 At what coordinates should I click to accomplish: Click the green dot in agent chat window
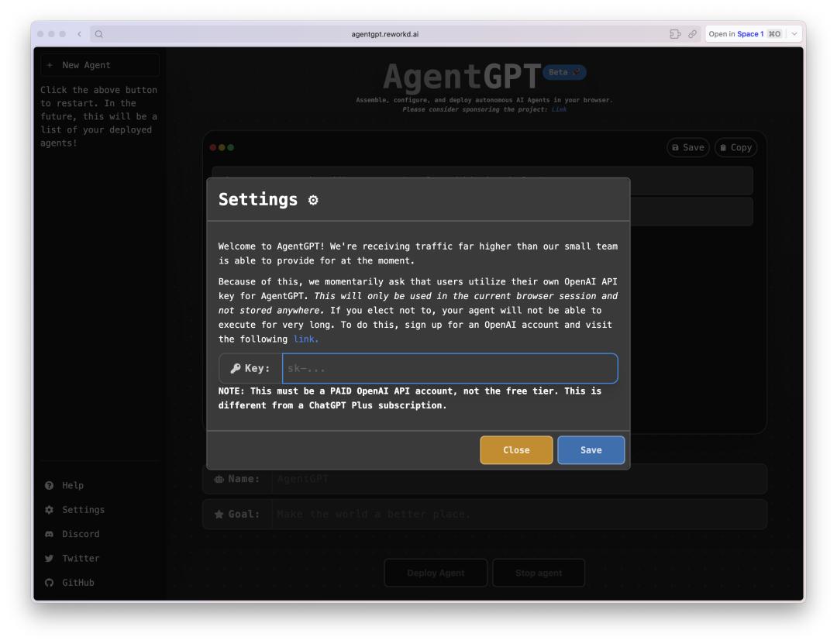(231, 147)
